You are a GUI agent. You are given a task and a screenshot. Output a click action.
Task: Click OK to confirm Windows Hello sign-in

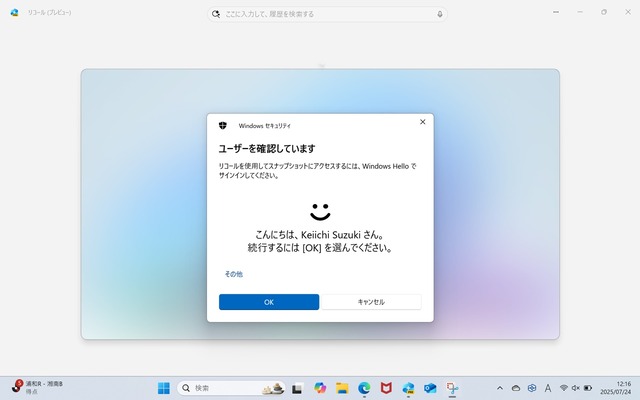[269, 302]
